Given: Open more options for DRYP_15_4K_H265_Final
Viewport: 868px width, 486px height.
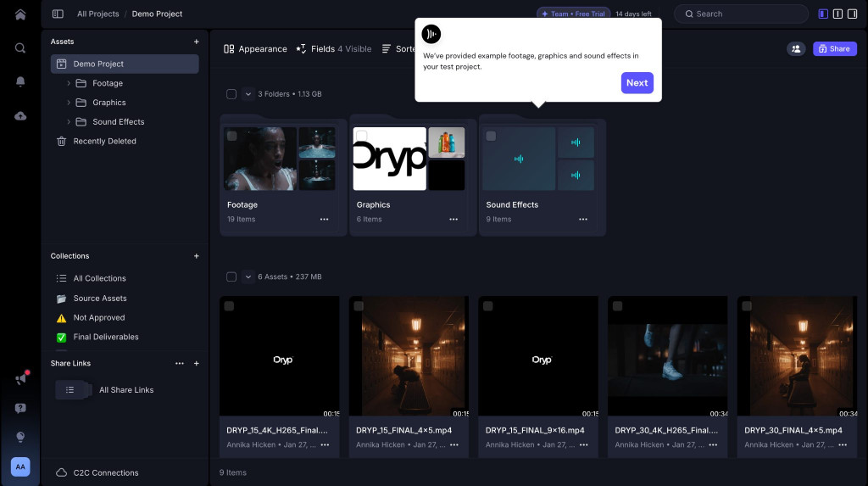Looking at the screenshot, I should pyautogui.click(x=325, y=445).
